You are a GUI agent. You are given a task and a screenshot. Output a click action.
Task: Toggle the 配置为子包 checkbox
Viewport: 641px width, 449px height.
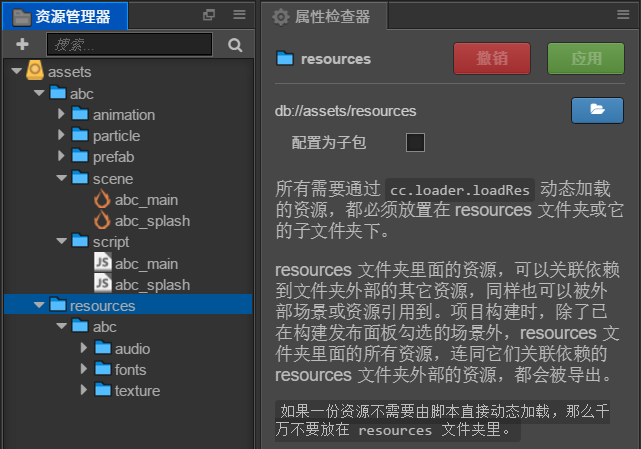pos(415,142)
